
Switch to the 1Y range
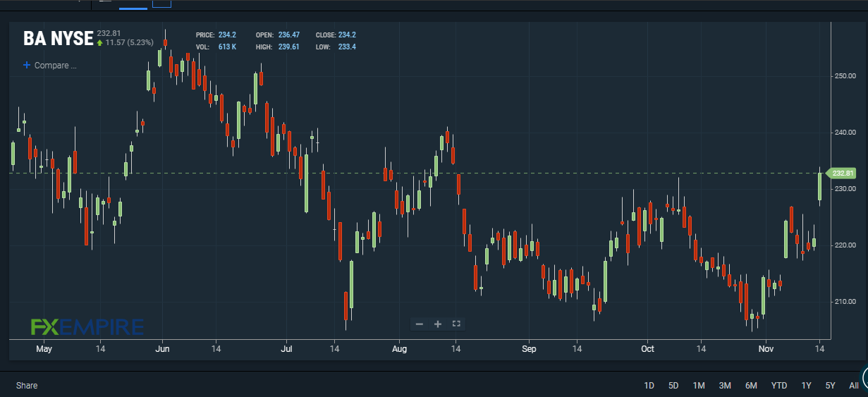point(806,386)
